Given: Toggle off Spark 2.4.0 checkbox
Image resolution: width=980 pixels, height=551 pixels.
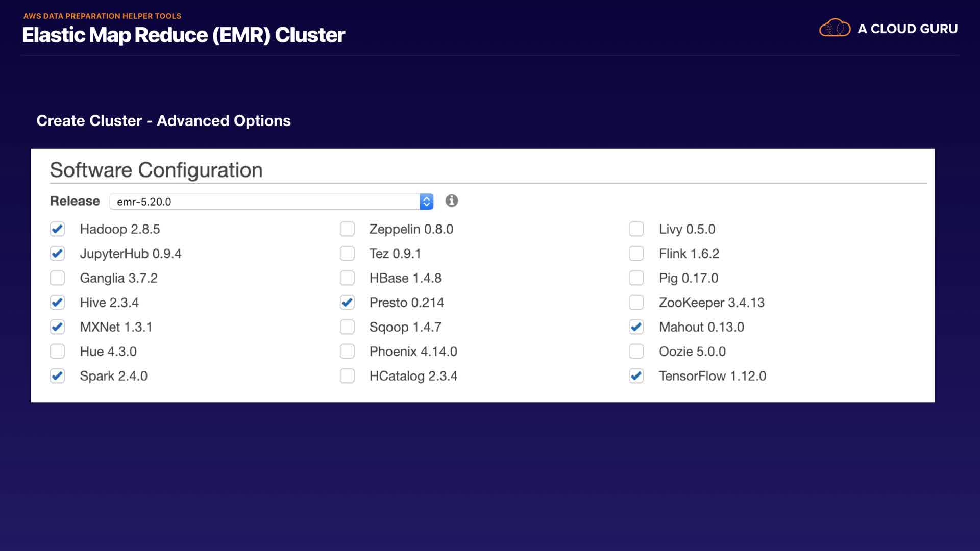Looking at the screenshot, I should 58,376.
